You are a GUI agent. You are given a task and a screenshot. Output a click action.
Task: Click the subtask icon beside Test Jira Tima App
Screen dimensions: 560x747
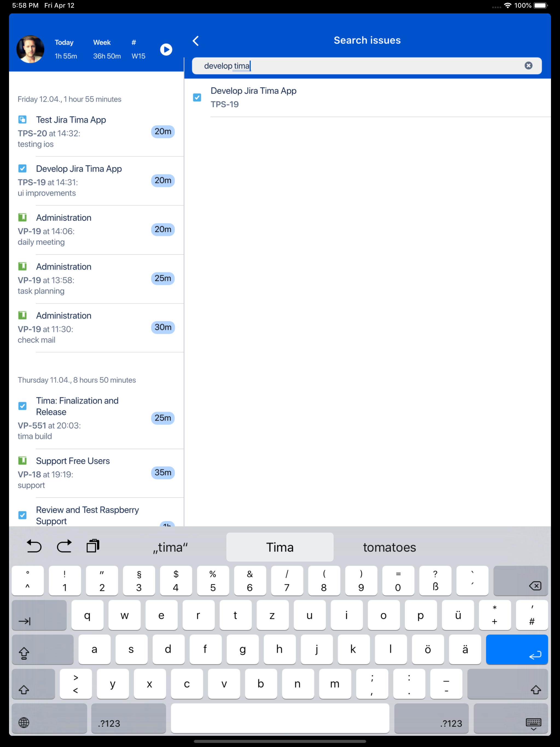pos(22,119)
